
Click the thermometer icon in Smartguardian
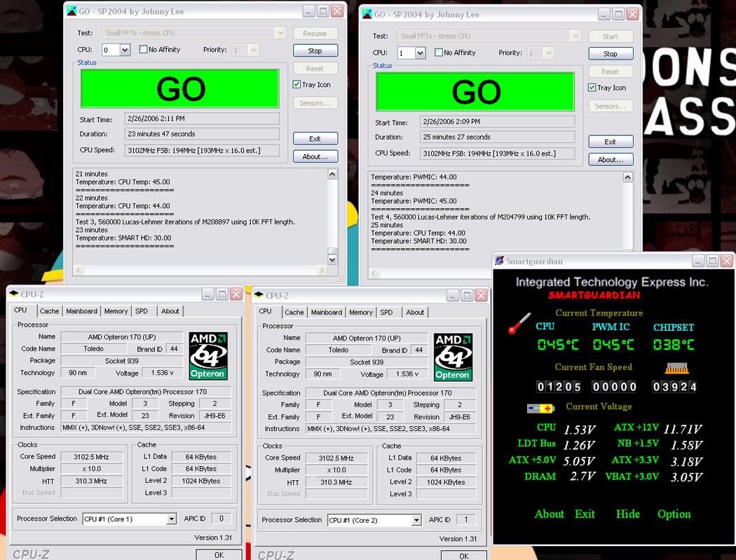pos(519,323)
